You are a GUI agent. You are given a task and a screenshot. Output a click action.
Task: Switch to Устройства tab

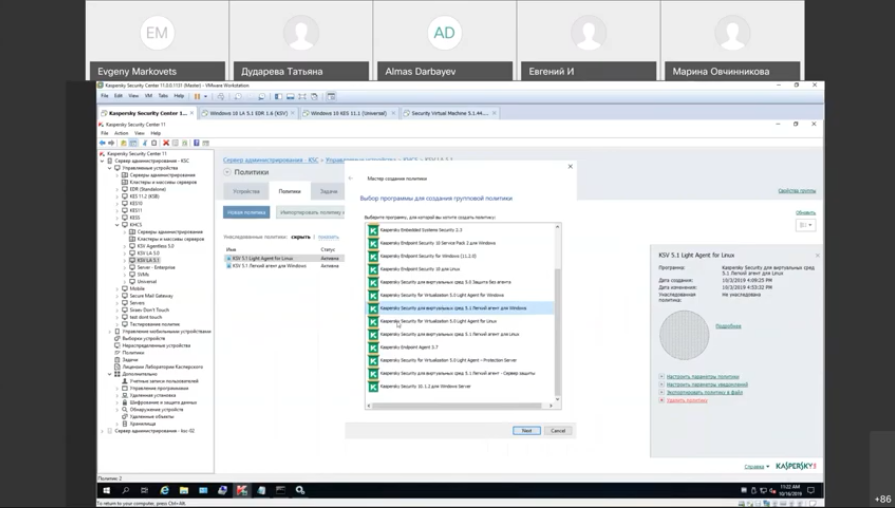pos(246,191)
